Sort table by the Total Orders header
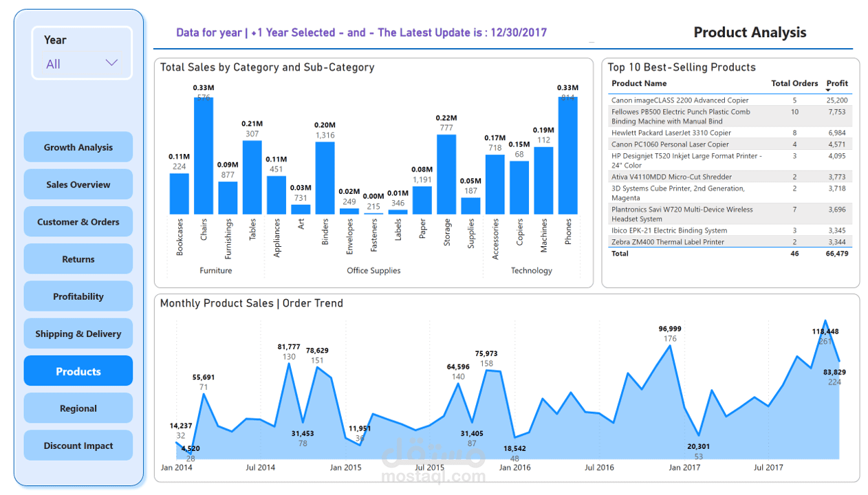The height and width of the screenshot is (495, 868). pos(794,83)
